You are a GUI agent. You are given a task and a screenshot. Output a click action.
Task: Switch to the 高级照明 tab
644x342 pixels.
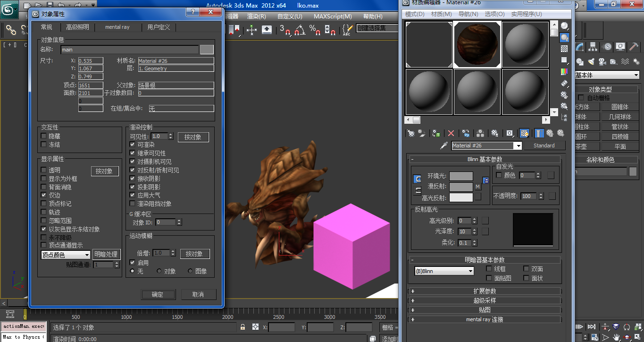[x=77, y=27]
